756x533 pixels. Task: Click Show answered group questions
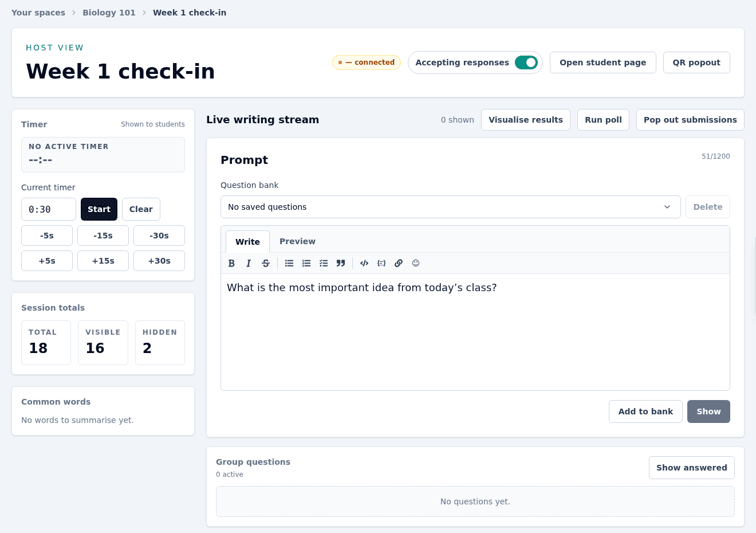coord(691,468)
